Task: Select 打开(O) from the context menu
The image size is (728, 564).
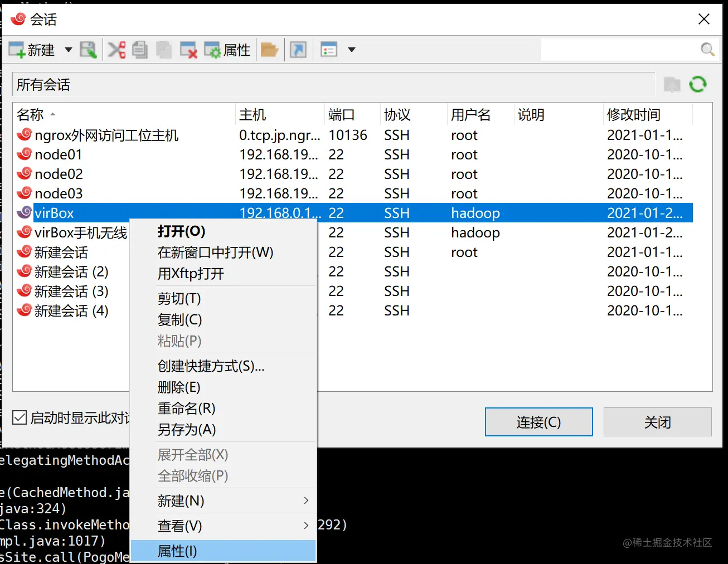Action: pyautogui.click(x=182, y=231)
